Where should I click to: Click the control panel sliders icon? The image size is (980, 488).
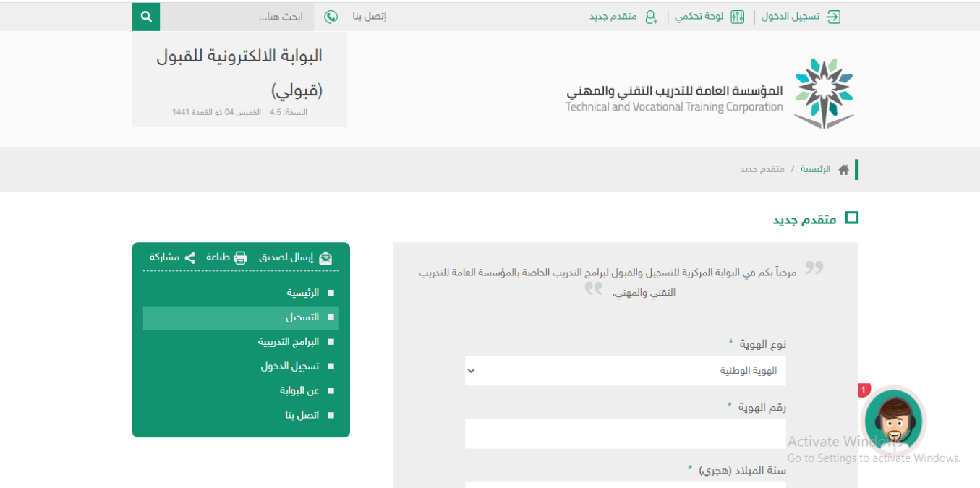coord(737,17)
